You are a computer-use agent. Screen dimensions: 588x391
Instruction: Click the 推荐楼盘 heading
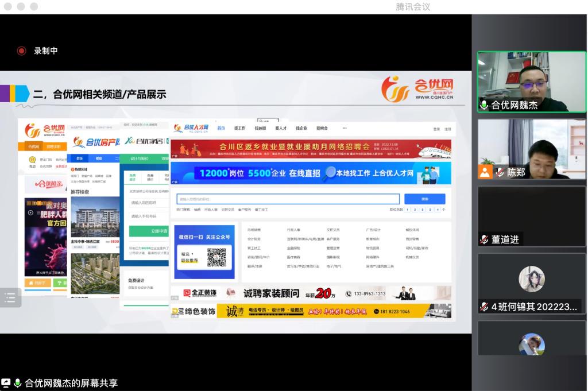(80, 192)
